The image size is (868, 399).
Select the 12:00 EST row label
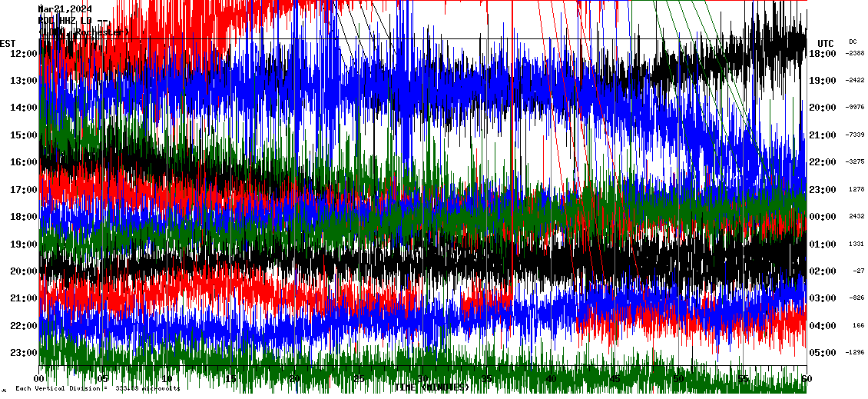pyautogui.click(x=24, y=53)
